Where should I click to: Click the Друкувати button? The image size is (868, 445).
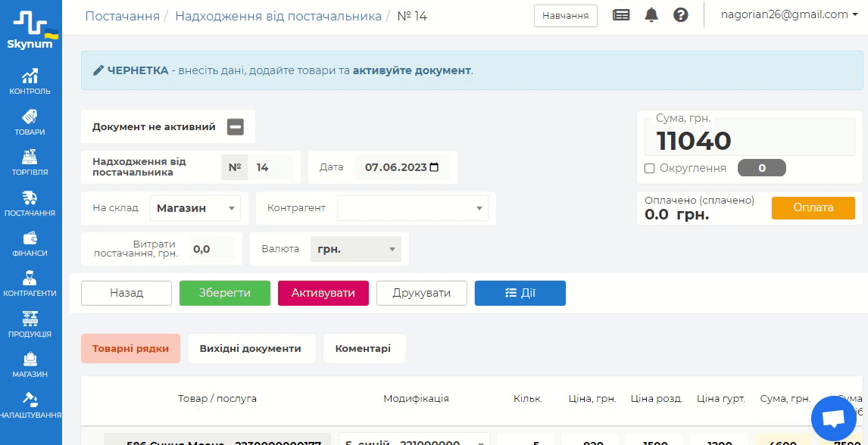coord(422,293)
